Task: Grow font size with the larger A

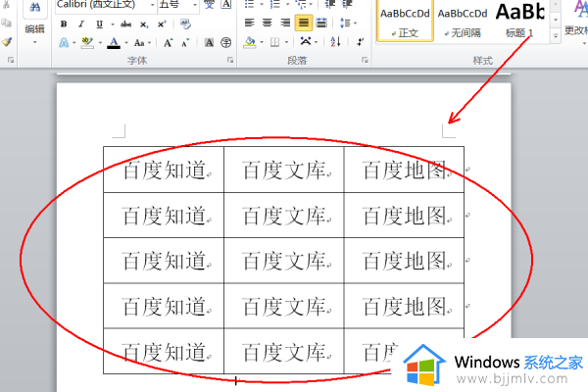Action: (x=168, y=43)
